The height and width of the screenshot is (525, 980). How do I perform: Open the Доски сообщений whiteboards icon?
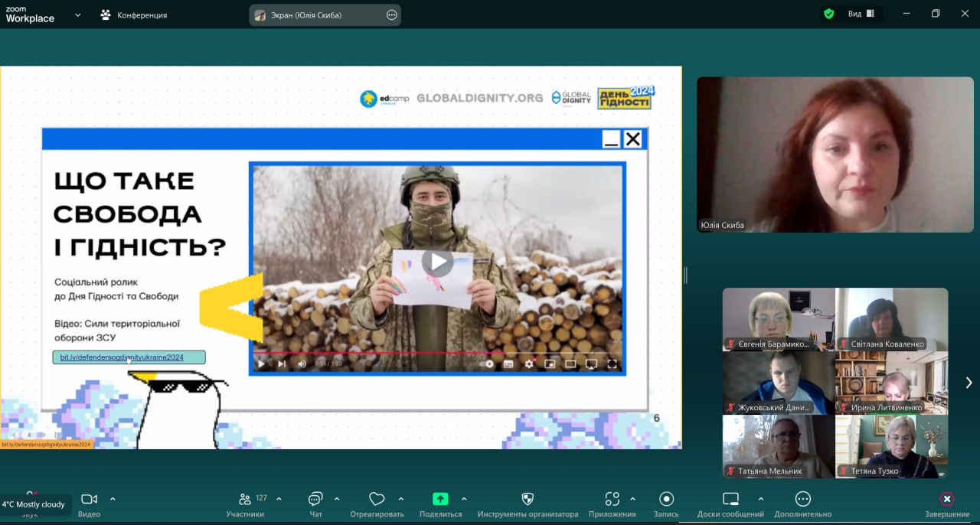731,499
